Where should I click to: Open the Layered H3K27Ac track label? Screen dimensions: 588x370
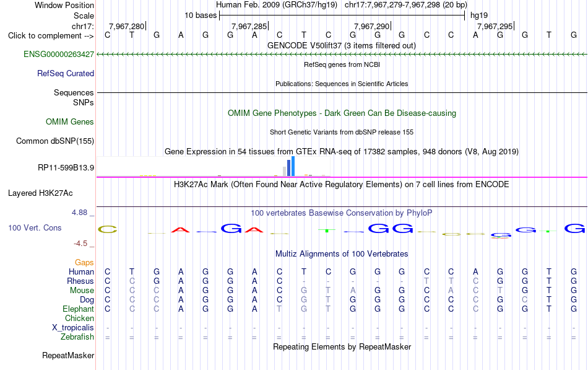40,193
